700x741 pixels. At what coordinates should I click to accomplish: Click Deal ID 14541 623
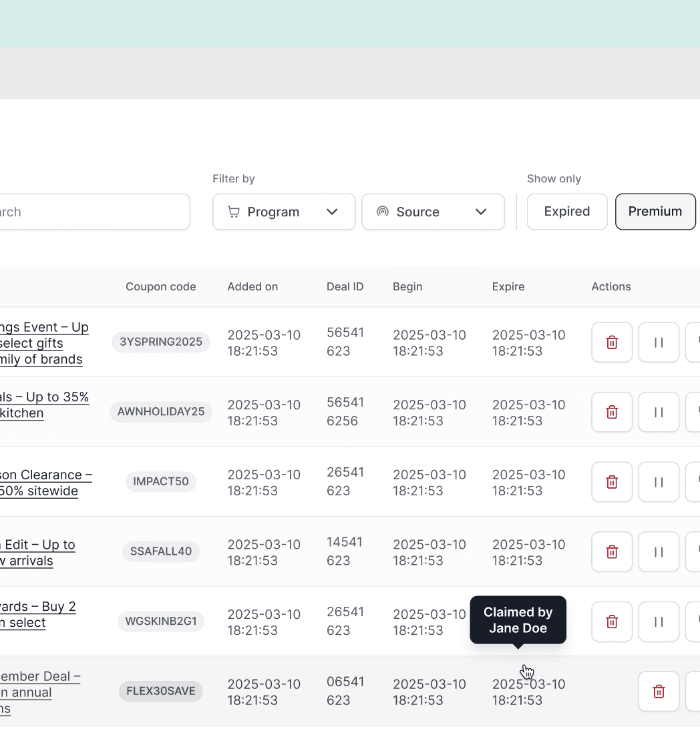345,551
